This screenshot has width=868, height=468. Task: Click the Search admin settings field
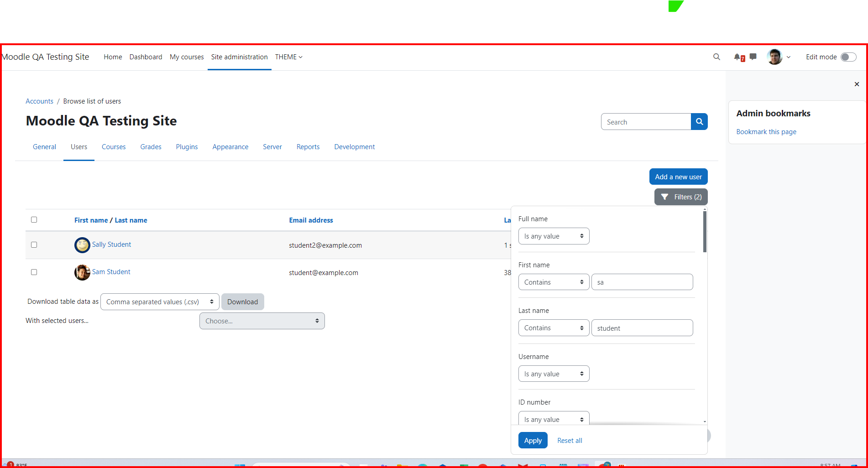[646, 122]
